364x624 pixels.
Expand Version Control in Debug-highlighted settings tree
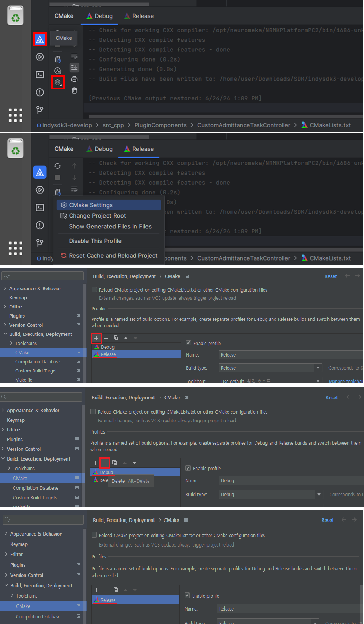pos(3,449)
